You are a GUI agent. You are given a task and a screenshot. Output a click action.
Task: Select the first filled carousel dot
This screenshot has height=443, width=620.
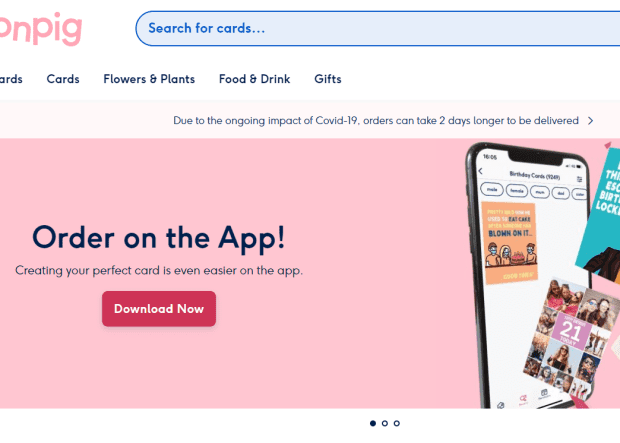pos(373,423)
